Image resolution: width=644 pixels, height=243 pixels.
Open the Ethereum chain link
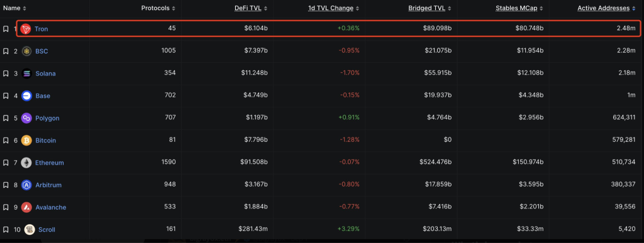[x=50, y=163]
